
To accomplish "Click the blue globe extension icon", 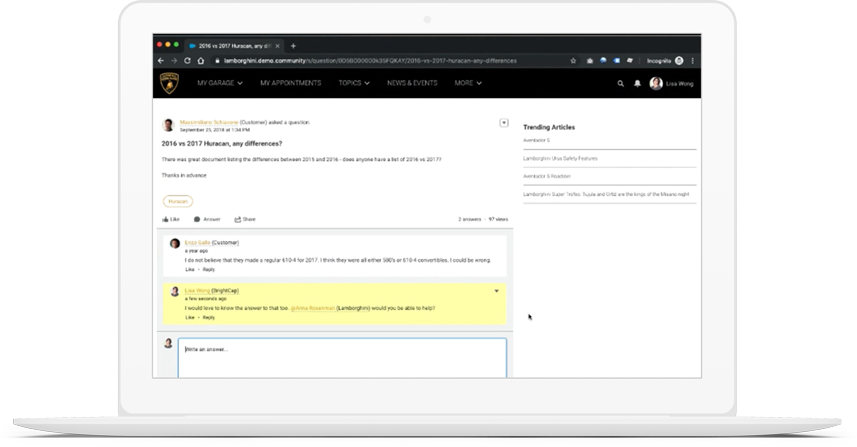I will point(603,61).
